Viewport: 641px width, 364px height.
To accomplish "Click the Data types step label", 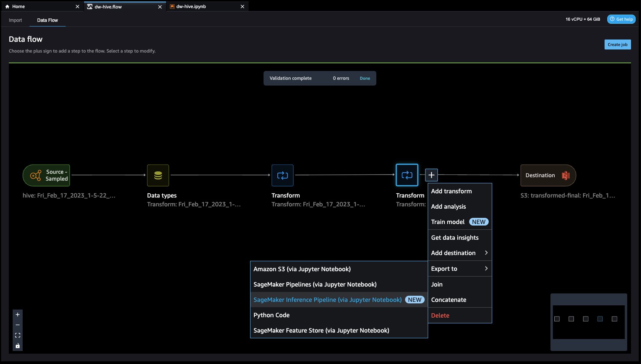I will [x=162, y=195].
